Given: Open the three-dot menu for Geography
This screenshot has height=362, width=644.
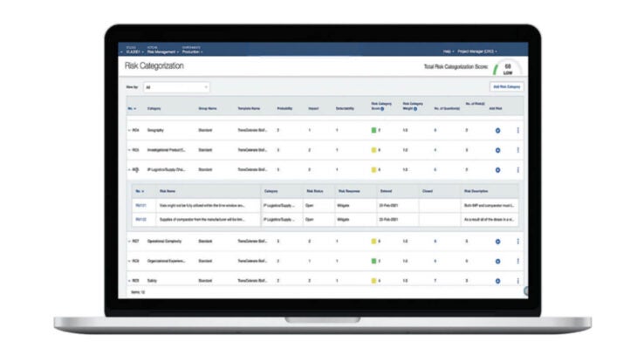Looking at the screenshot, I should click(517, 130).
